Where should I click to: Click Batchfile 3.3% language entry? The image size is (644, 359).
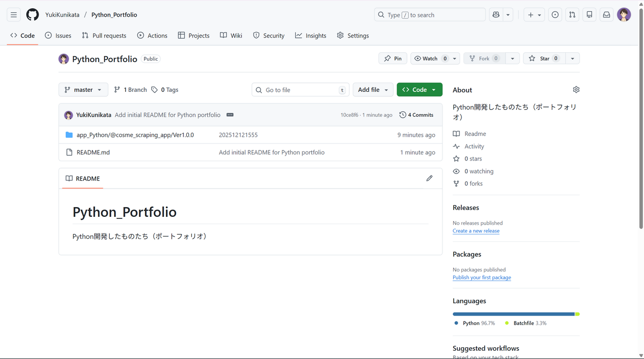pos(525,323)
